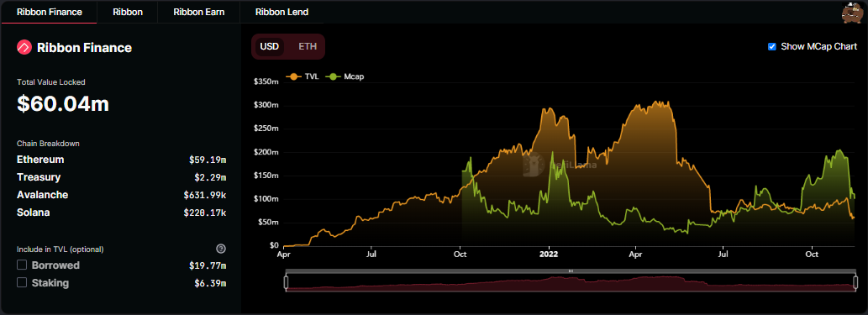Click the Ribbon Finance tab
Image resolution: width=868 pixels, height=315 pixels.
[x=50, y=12]
